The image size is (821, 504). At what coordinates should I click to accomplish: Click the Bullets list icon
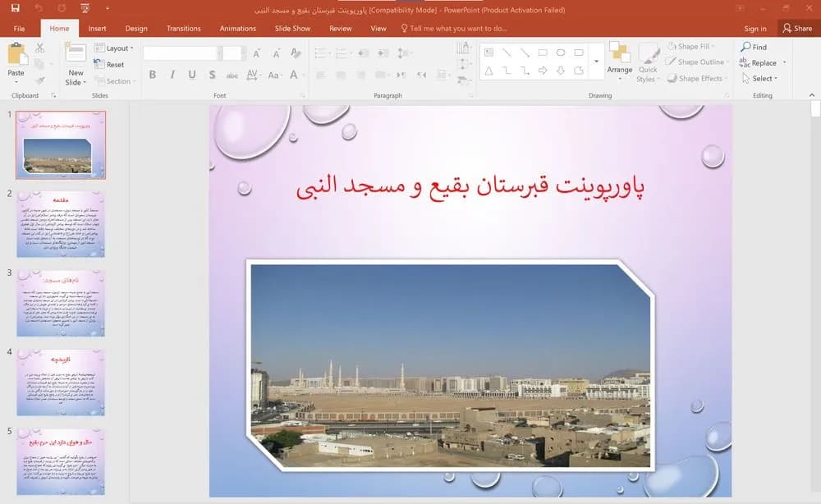click(322, 53)
